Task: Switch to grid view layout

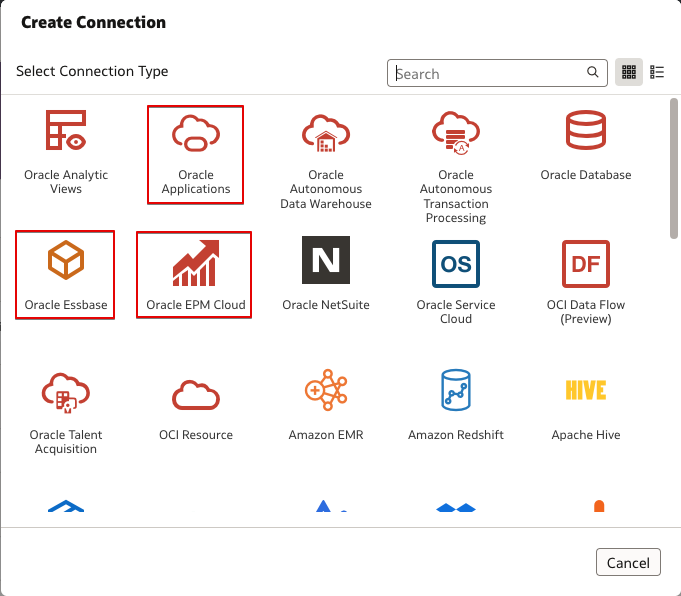Action: (629, 73)
